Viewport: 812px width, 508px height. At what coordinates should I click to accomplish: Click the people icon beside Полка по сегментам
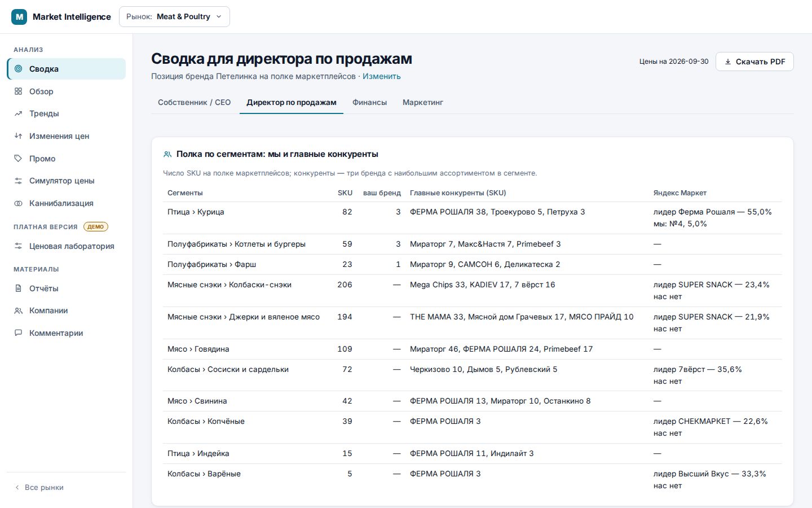pyautogui.click(x=167, y=154)
